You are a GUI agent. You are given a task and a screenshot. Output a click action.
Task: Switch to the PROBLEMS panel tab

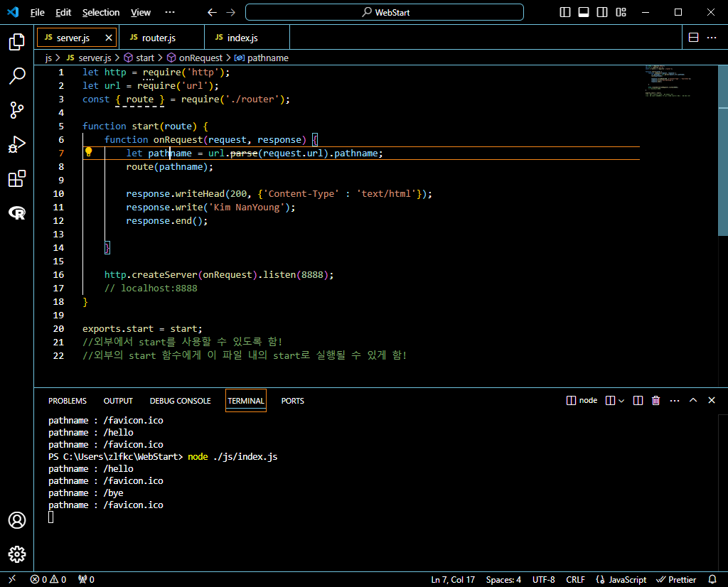pos(68,401)
